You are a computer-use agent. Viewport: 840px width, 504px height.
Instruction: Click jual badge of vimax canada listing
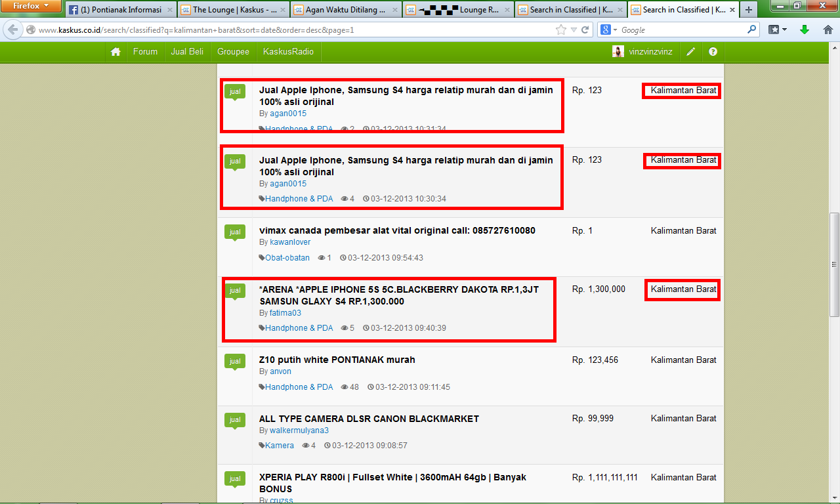coord(235,232)
